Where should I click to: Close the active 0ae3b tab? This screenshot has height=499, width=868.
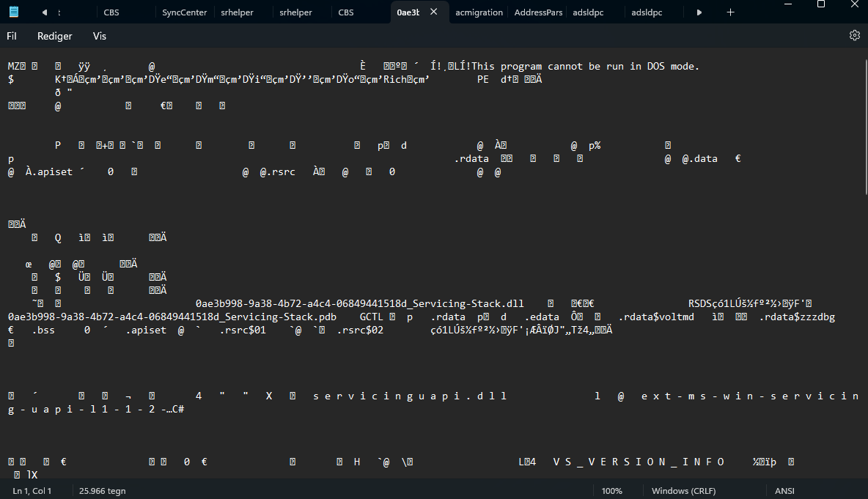434,12
